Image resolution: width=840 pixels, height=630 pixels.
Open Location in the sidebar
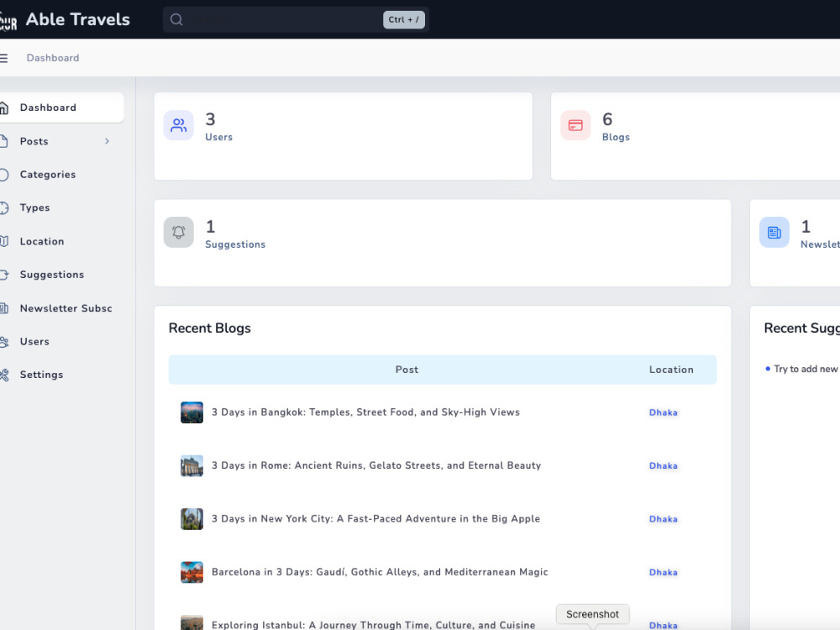point(61,241)
